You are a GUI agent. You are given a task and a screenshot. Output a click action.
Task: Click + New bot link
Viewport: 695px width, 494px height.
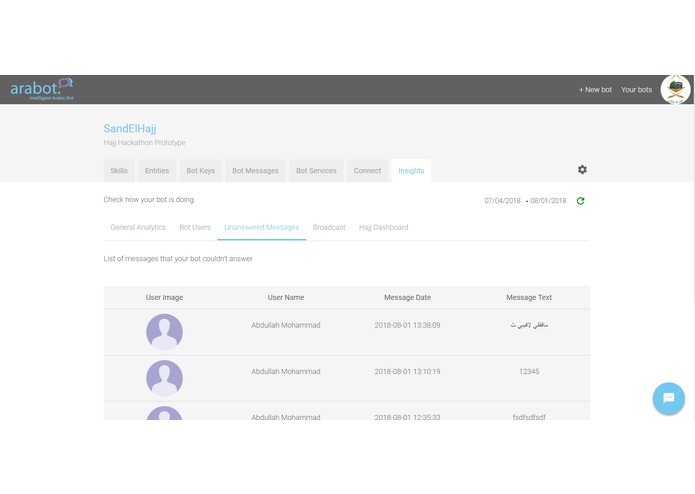click(595, 89)
